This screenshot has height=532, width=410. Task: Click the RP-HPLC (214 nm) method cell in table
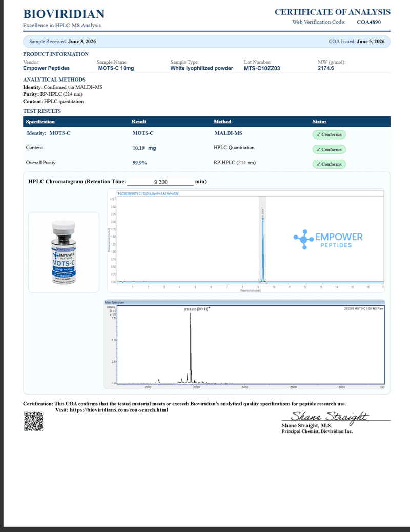click(235, 163)
